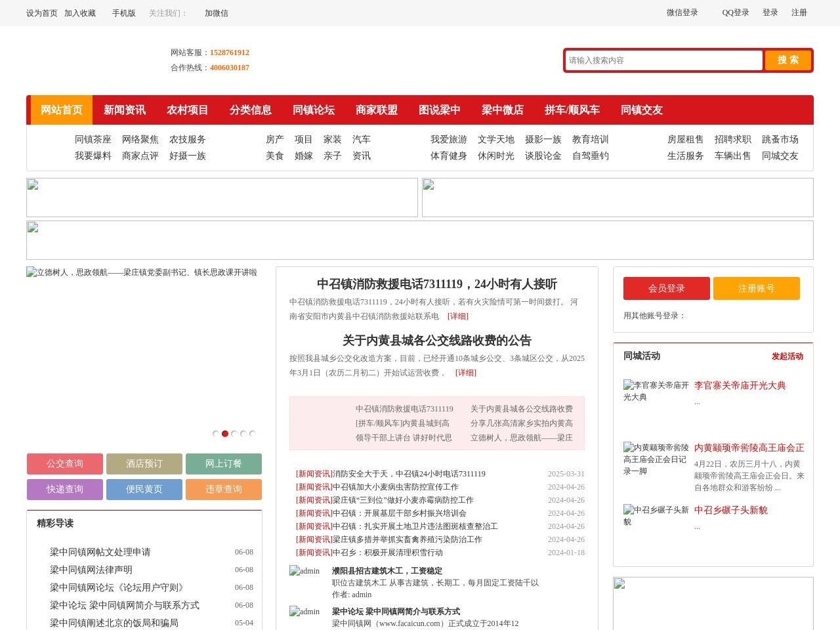This screenshot has height=630, width=840.
Task: Open the admin avatar thumbnail
Action: coord(304,571)
